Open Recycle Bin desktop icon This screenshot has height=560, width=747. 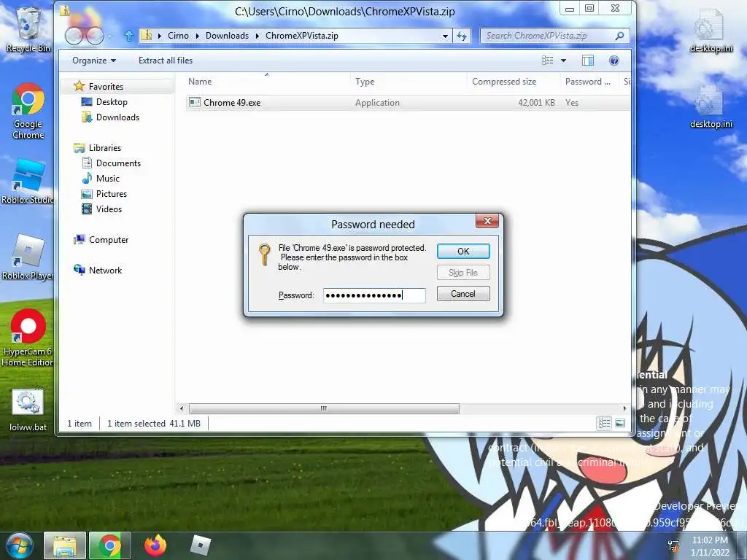(x=28, y=29)
